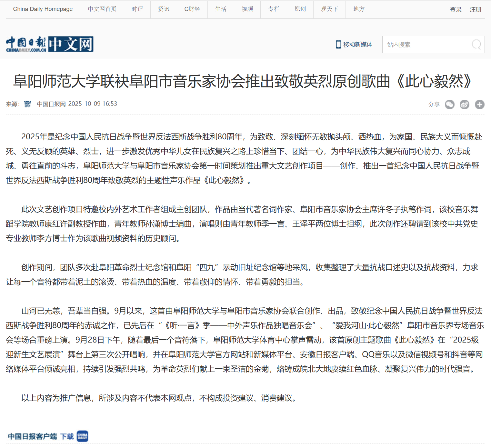Image resolution: width=491 pixels, height=448 pixels.
Task: Click the mobile phone icon for 移动新媒体
Action: (x=338, y=45)
